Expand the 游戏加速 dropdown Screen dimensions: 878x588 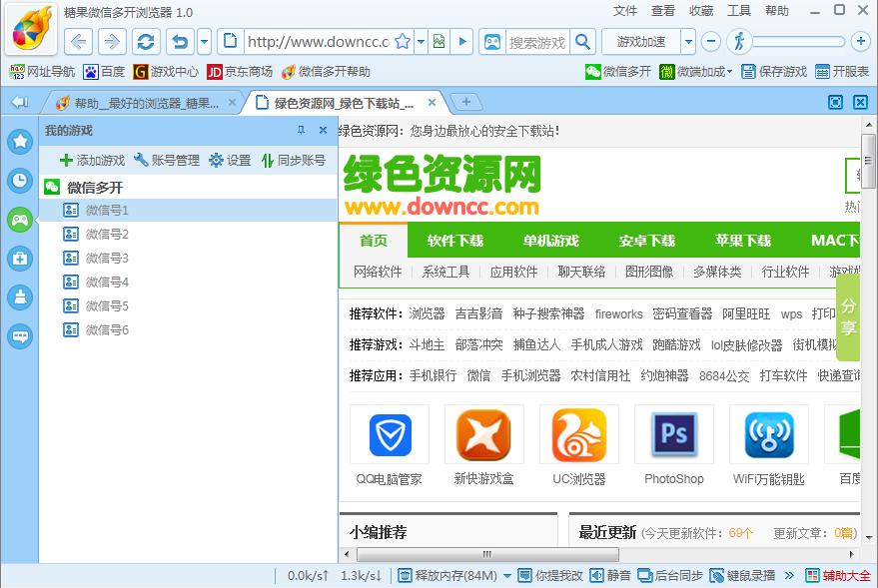coord(689,43)
